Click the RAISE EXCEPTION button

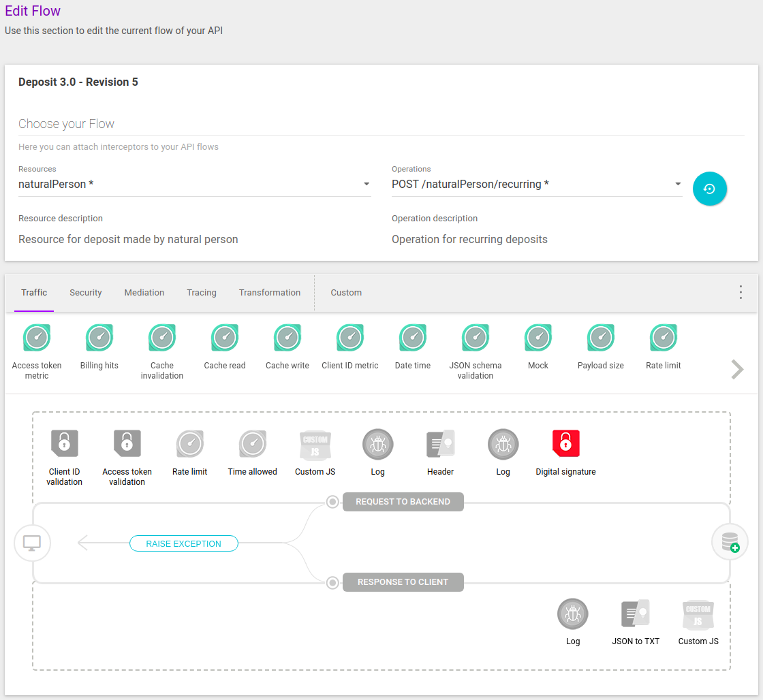(x=184, y=543)
